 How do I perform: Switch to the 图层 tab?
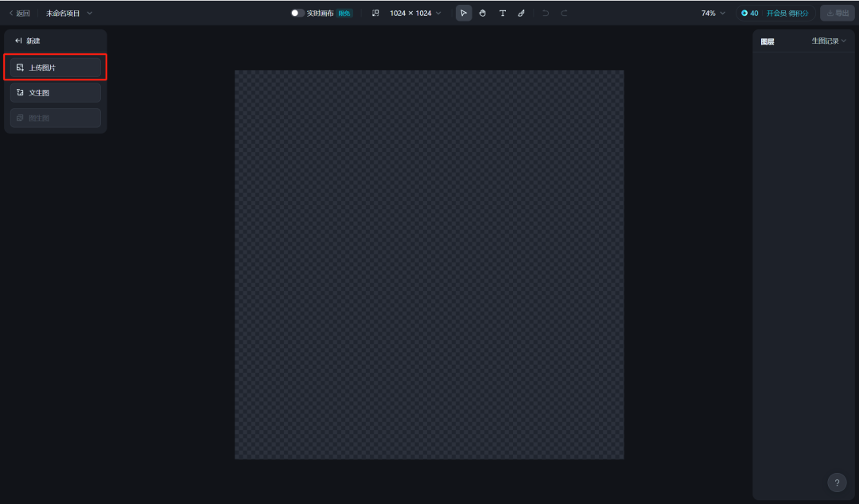[x=768, y=41]
